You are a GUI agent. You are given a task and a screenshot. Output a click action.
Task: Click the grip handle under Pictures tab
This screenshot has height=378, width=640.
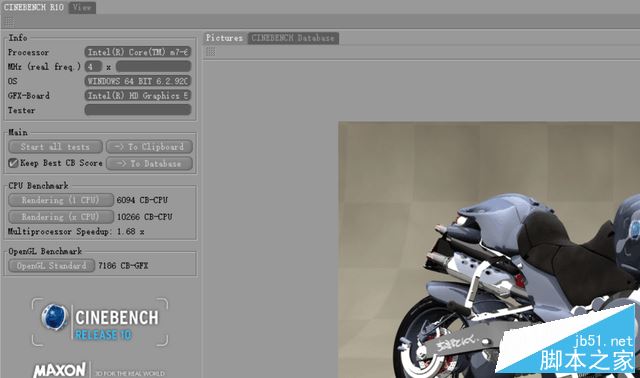point(211,52)
